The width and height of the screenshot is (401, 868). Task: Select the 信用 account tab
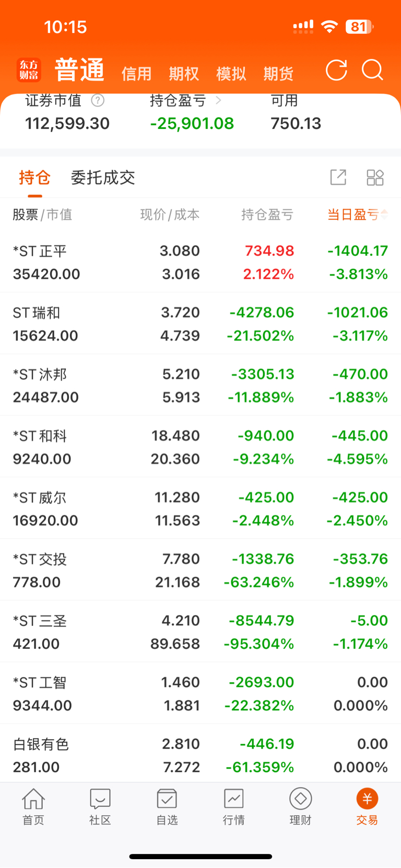[136, 74]
